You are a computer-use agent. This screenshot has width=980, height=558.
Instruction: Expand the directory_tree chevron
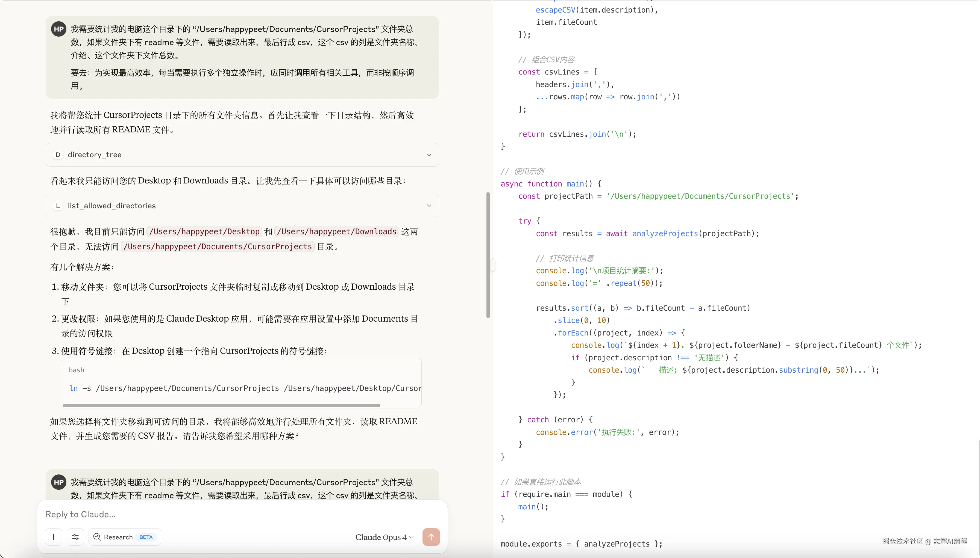click(x=429, y=155)
